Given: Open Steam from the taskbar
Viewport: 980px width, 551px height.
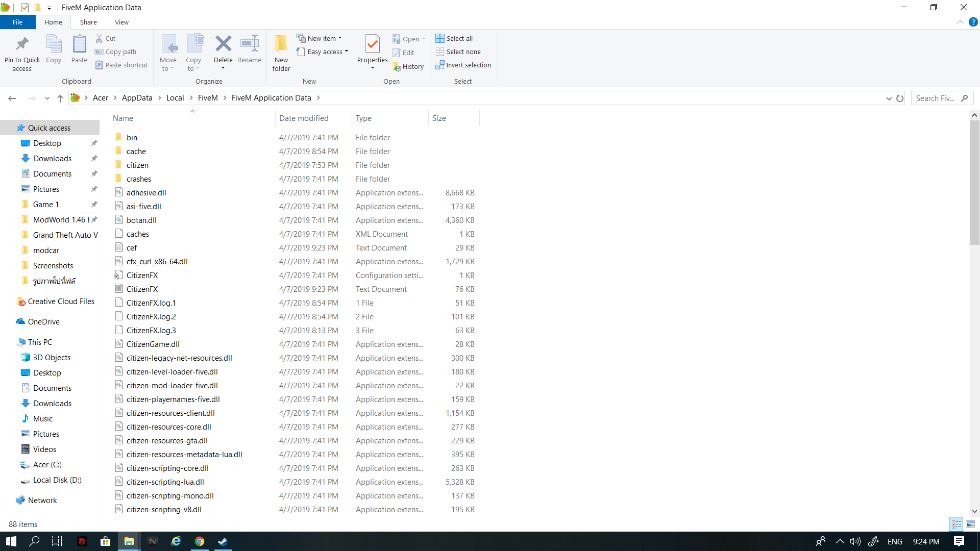Looking at the screenshot, I should 223,541.
